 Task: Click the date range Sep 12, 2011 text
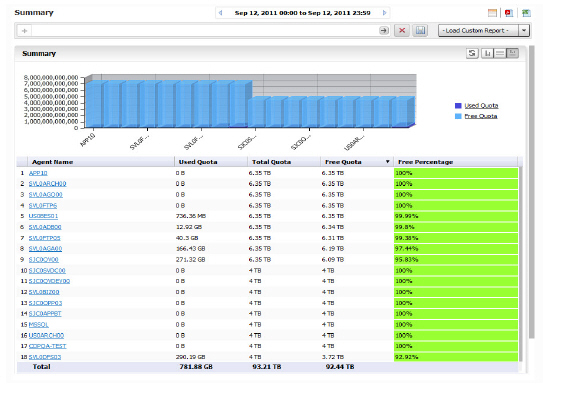click(x=302, y=13)
